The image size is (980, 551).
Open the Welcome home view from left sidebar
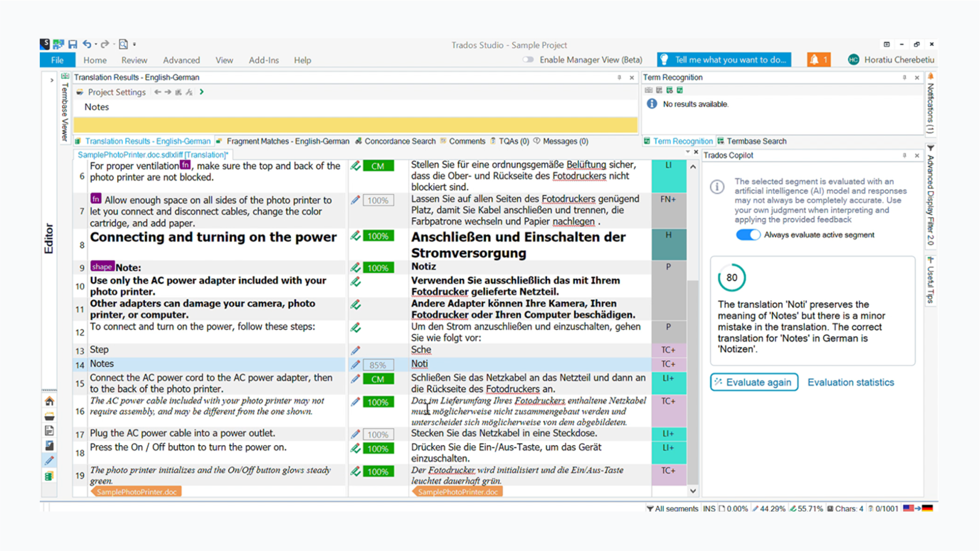49,401
